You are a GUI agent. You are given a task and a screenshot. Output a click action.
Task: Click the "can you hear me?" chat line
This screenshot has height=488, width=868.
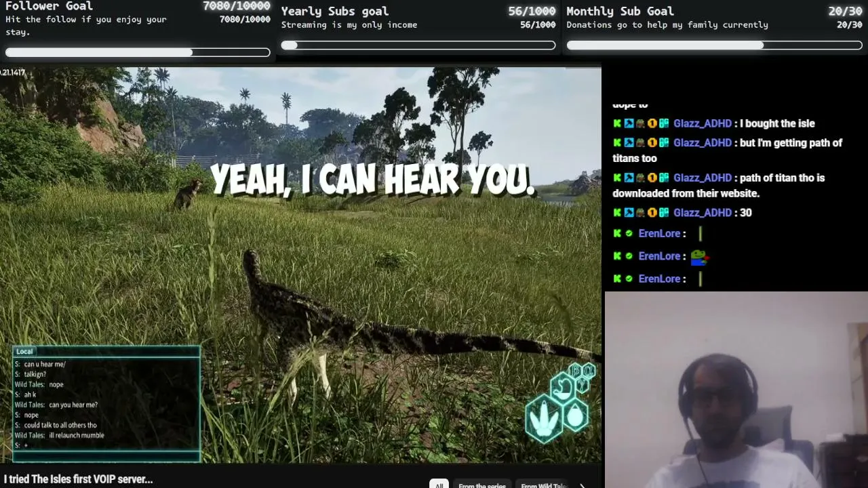[73, 405]
